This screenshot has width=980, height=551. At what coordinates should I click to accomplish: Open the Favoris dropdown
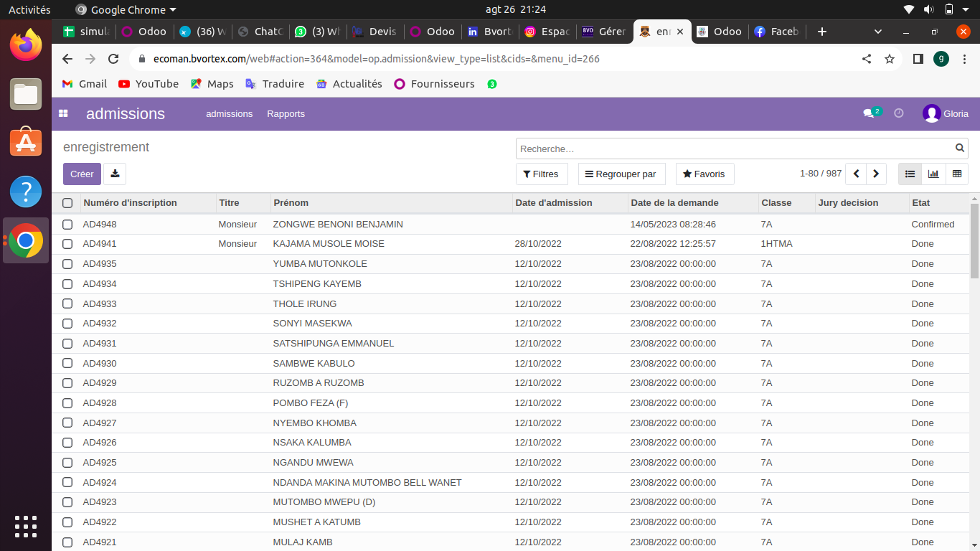coord(704,174)
